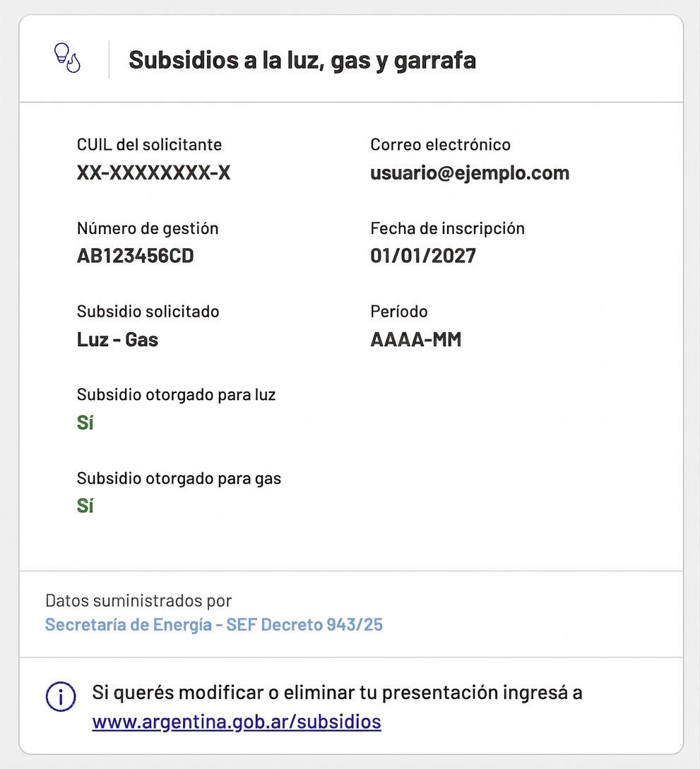Click the period value AAAA-MM
700x769 pixels.
(415, 339)
